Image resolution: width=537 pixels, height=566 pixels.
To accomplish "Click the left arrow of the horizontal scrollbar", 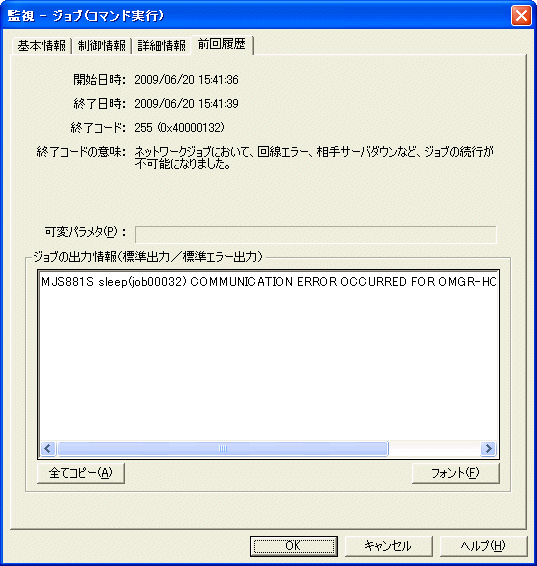I will [x=48, y=449].
